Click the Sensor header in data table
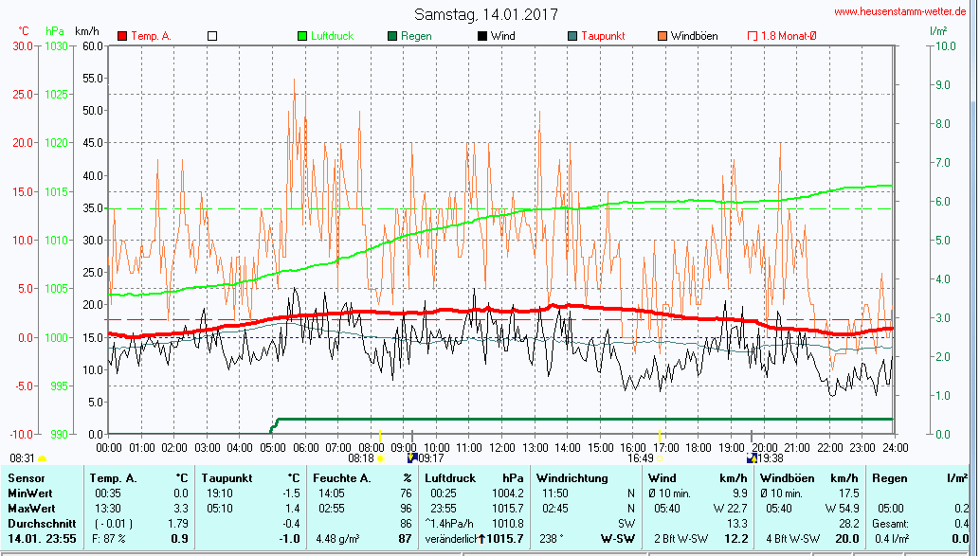 click(x=26, y=478)
